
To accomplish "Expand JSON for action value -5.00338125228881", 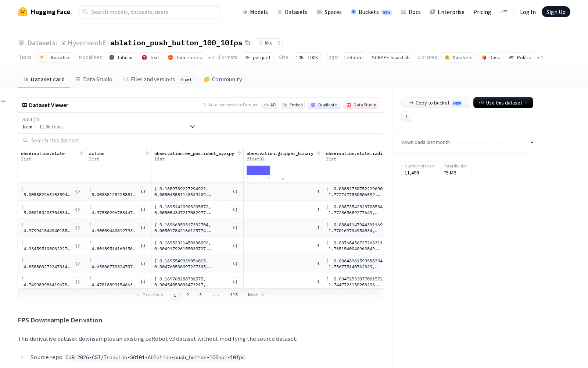I will pyautogui.click(x=143, y=192).
